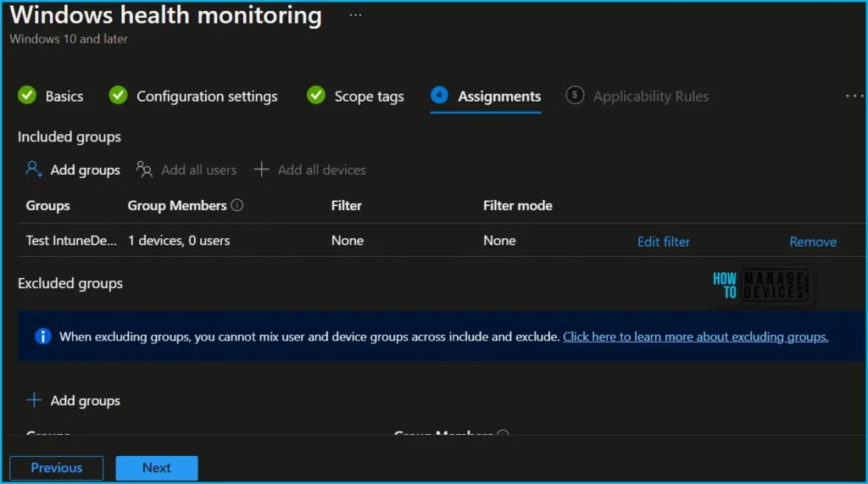This screenshot has height=484, width=868.
Task: Choose Add all users
Action: pos(198,170)
